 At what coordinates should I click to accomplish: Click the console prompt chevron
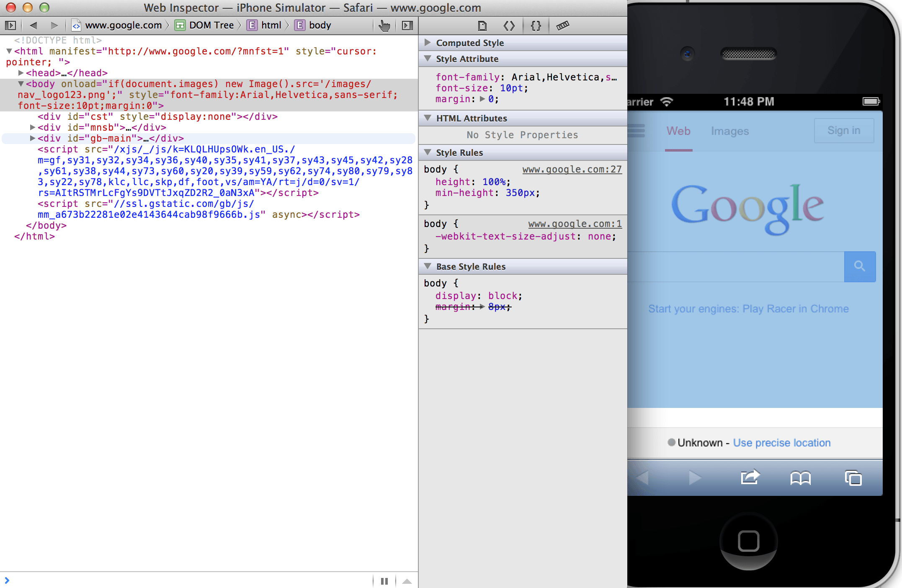[x=7, y=580]
